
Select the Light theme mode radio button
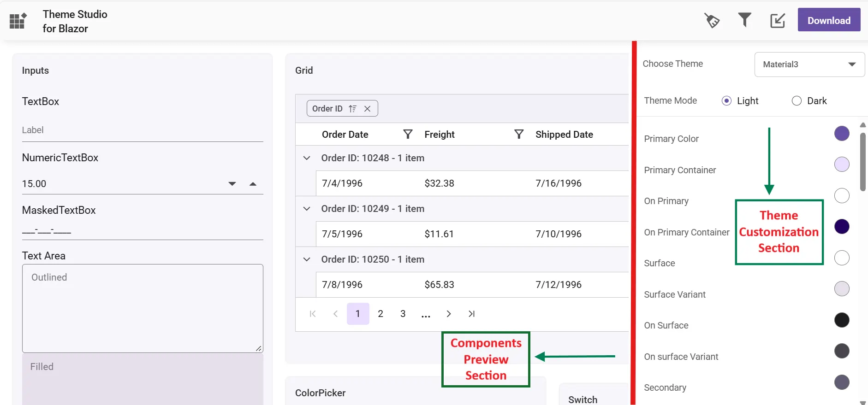726,101
